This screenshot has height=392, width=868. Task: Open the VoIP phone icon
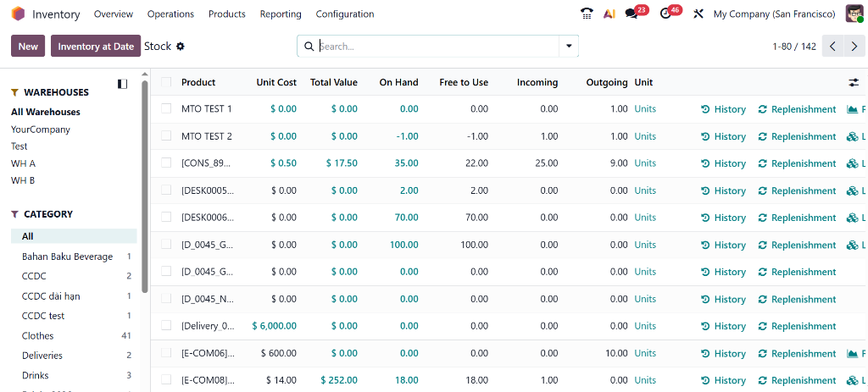click(587, 14)
